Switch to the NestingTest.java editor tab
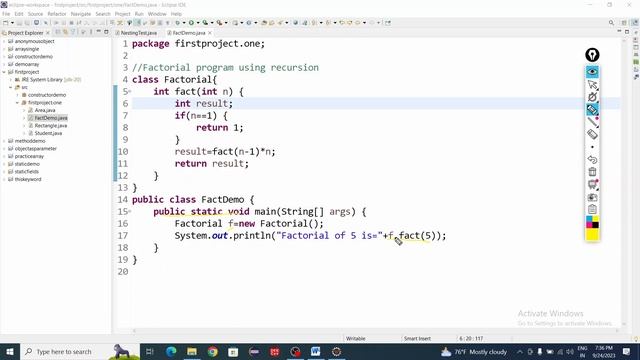The height and width of the screenshot is (360, 640). (x=136, y=33)
